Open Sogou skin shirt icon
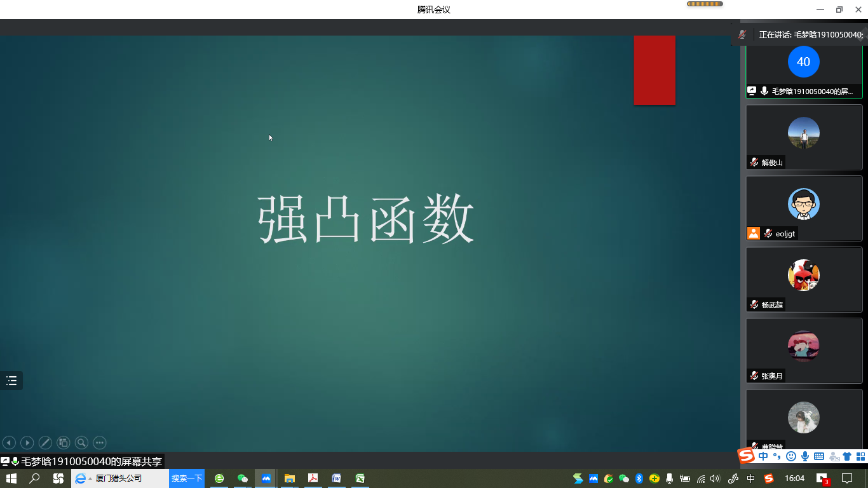 point(847,456)
